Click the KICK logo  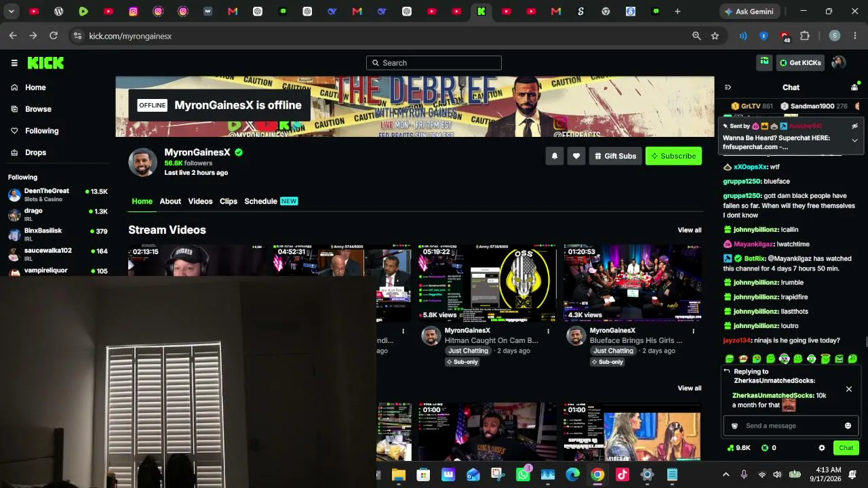tap(45, 63)
